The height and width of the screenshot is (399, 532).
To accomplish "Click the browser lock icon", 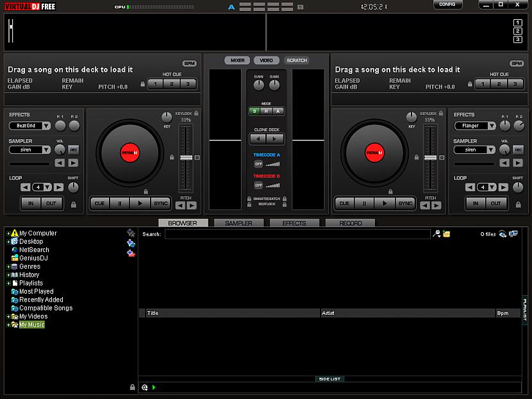I will click(x=132, y=387).
